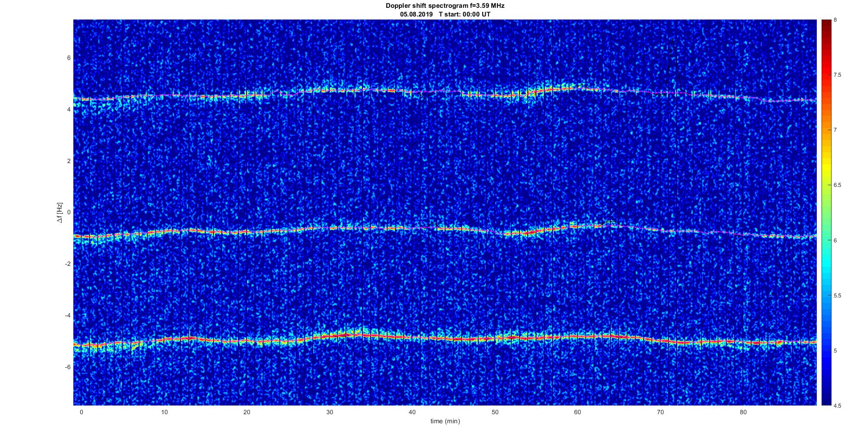Click colorbar tick label '7'

[x=835, y=130]
